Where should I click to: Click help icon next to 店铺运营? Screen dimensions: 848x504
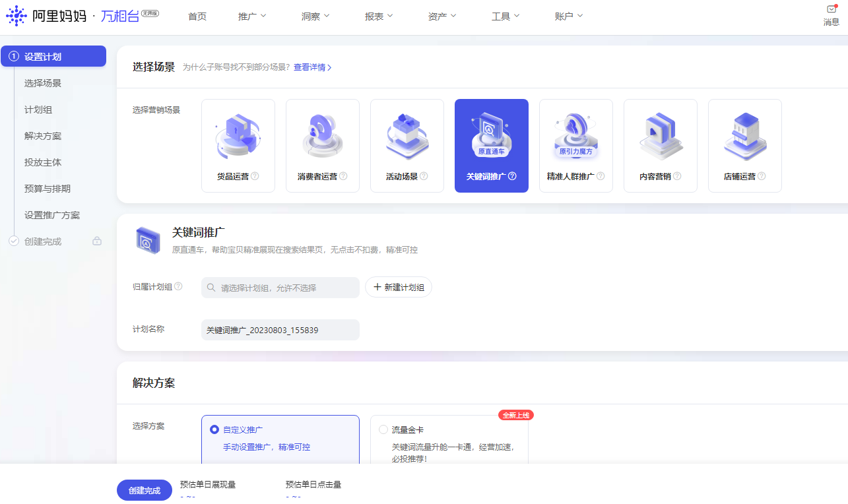point(762,176)
